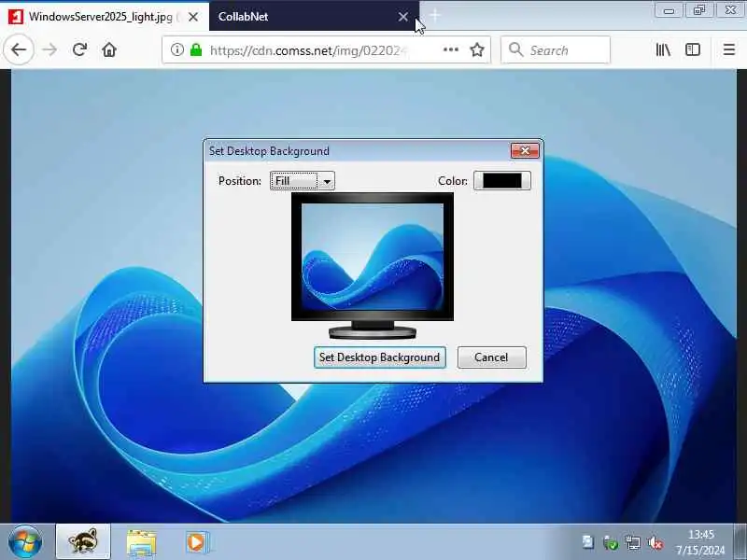This screenshot has height=560, width=747.
Task: Open a new tab with plus button
Action: pyautogui.click(x=434, y=16)
